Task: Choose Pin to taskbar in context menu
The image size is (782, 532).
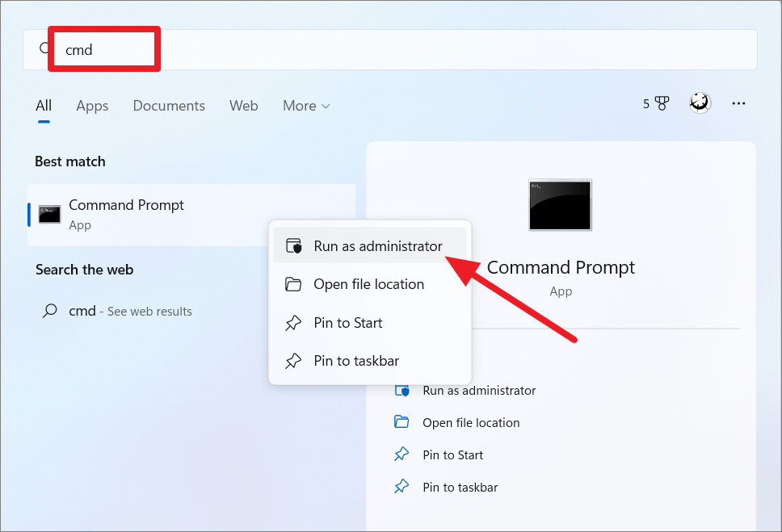Action: (x=370, y=361)
